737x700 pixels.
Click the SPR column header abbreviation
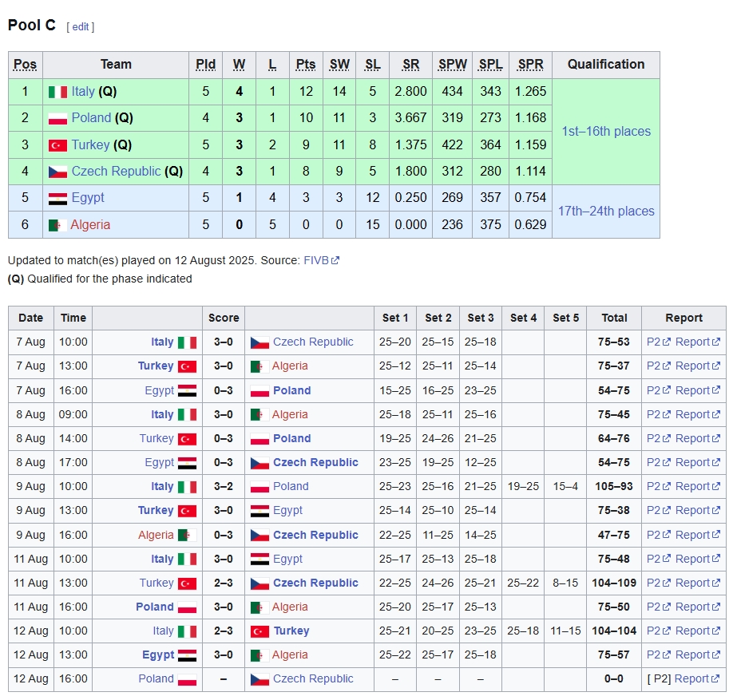tap(530, 65)
